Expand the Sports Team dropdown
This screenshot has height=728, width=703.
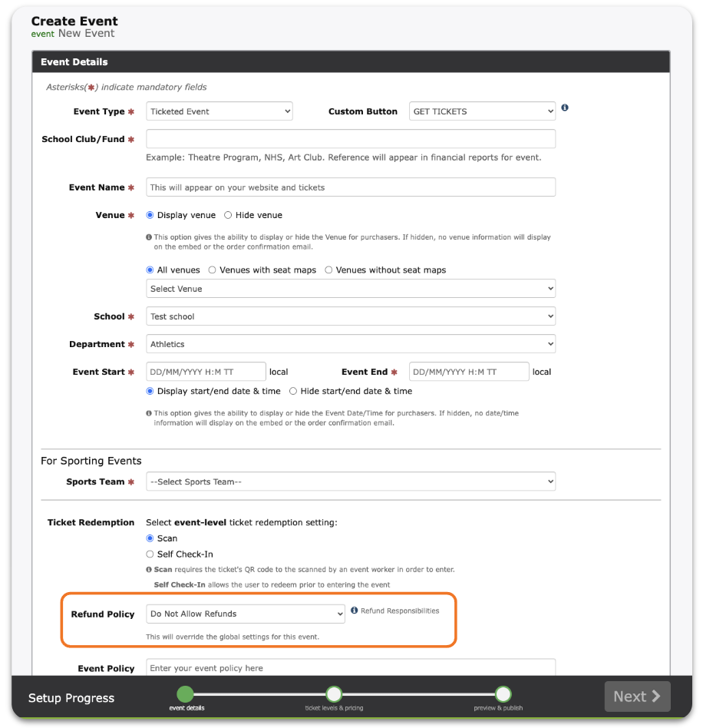click(351, 482)
